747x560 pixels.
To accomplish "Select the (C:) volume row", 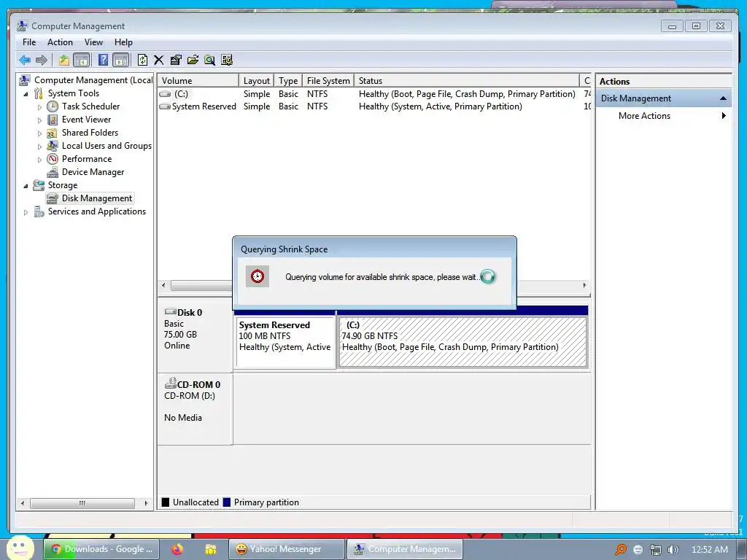I will coord(374,94).
